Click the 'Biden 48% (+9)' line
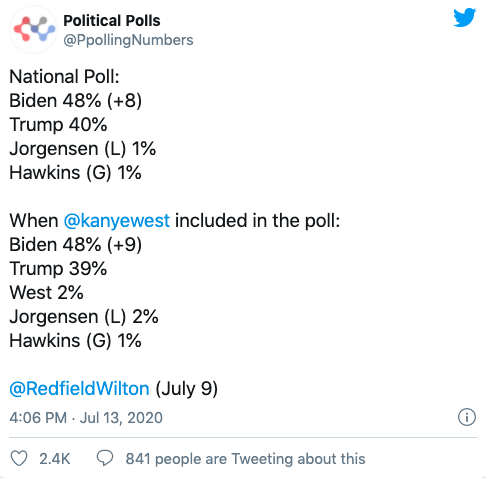The height and width of the screenshot is (478, 486). [x=76, y=244]
